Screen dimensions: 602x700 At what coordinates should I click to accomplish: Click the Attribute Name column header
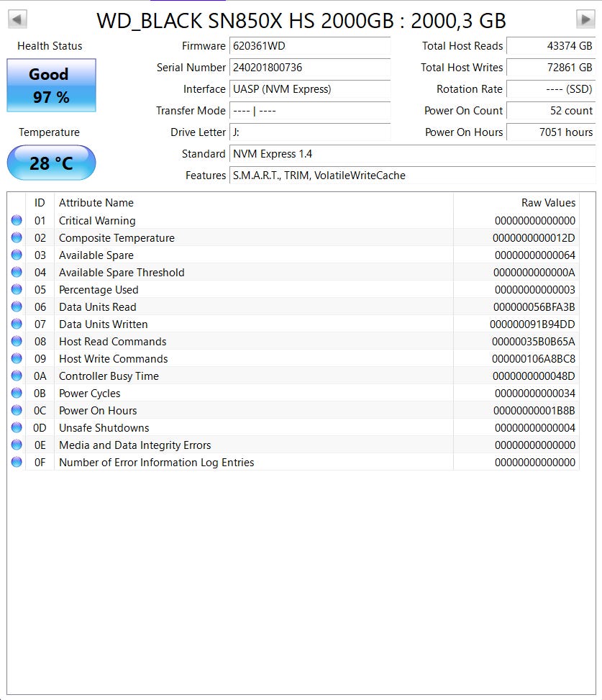[x=253, y=203]
